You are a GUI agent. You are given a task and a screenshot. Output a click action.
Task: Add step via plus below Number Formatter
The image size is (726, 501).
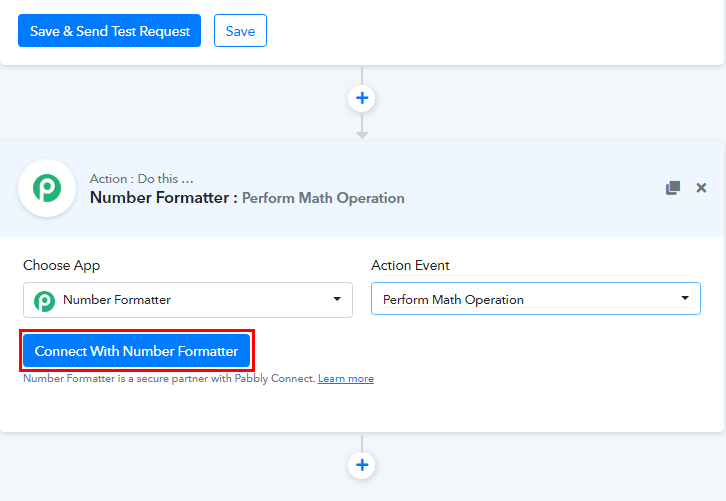[362, 465]
